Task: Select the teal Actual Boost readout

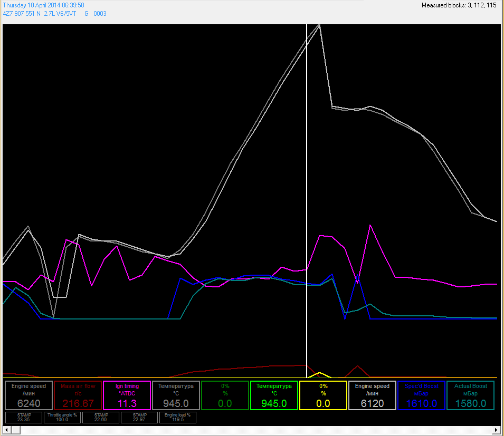Action: 470,395
